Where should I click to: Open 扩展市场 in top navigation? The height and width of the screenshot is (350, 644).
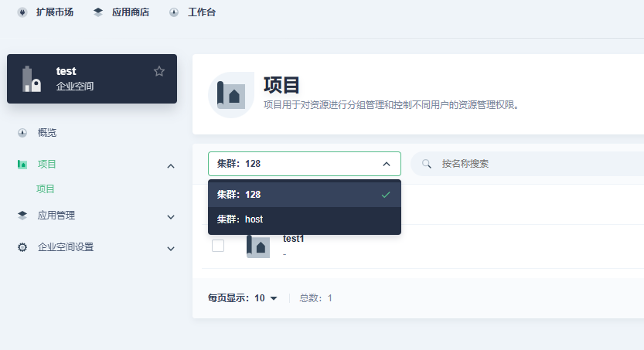(55, 12)
